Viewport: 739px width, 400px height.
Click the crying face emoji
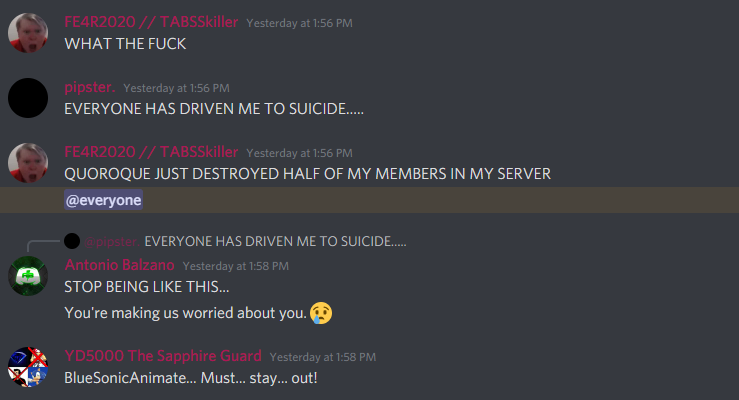321,313
